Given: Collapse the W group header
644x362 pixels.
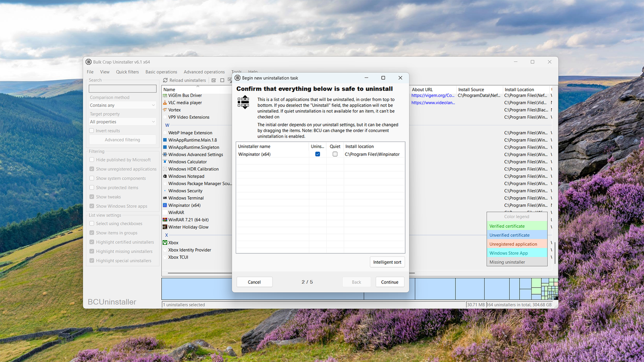Looking at the screenshot, I should 167,125.
